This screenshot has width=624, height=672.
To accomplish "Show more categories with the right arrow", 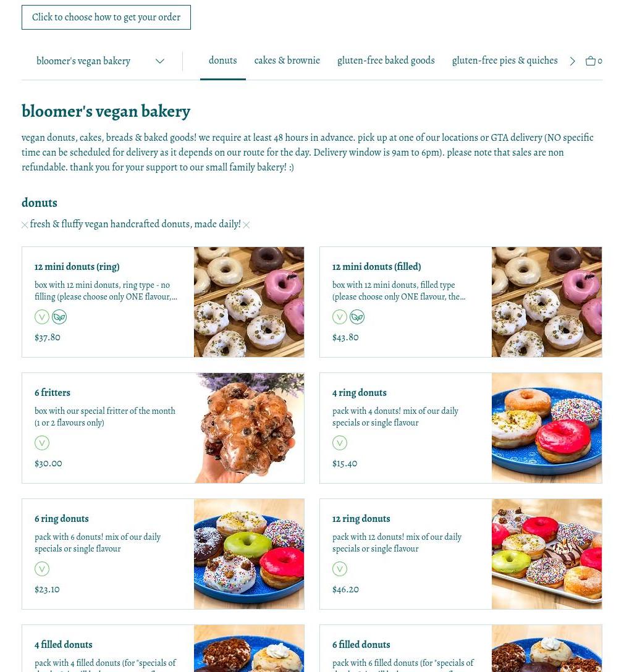I will coord(573,61).
